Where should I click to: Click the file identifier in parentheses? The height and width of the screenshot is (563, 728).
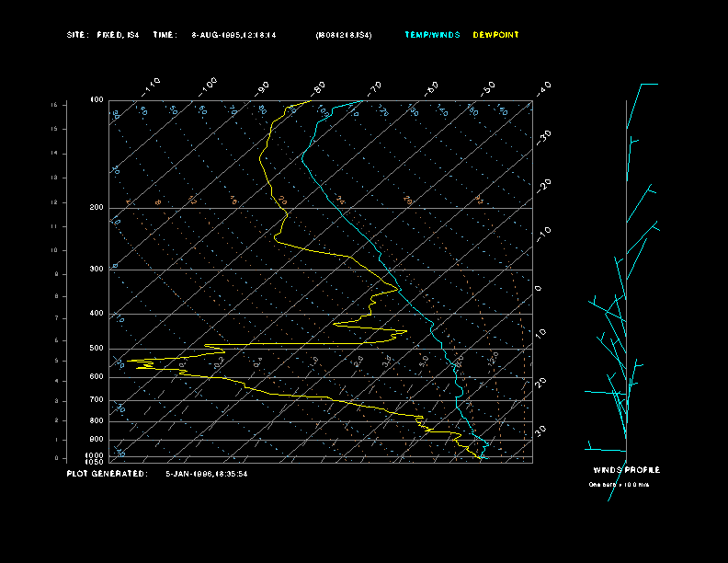[x=344, y=35]
